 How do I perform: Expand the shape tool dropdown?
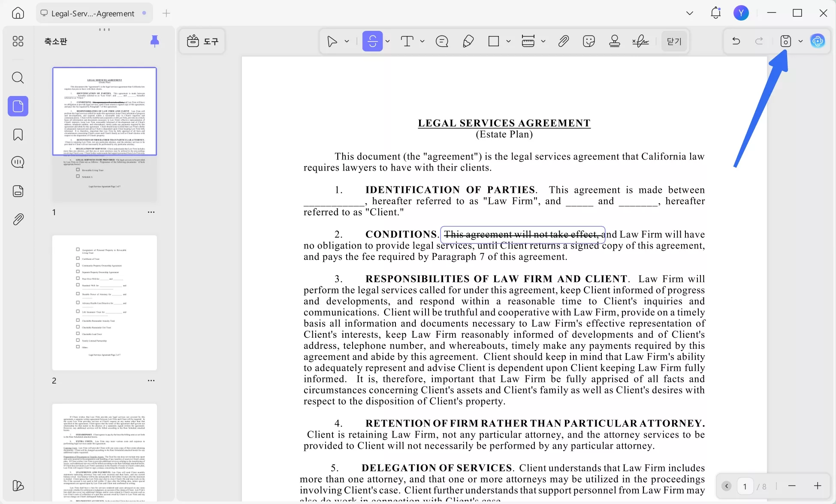coord(509,41)
